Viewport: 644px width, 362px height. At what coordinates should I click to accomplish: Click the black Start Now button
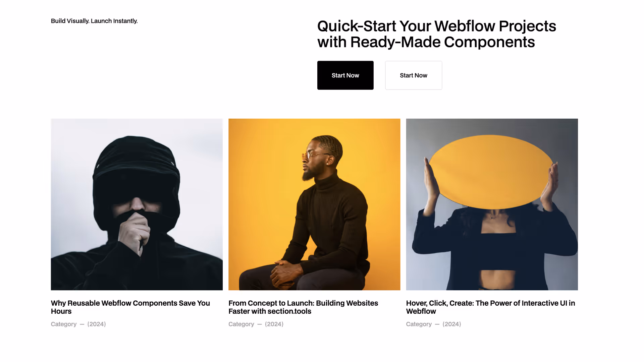[345, 75]
